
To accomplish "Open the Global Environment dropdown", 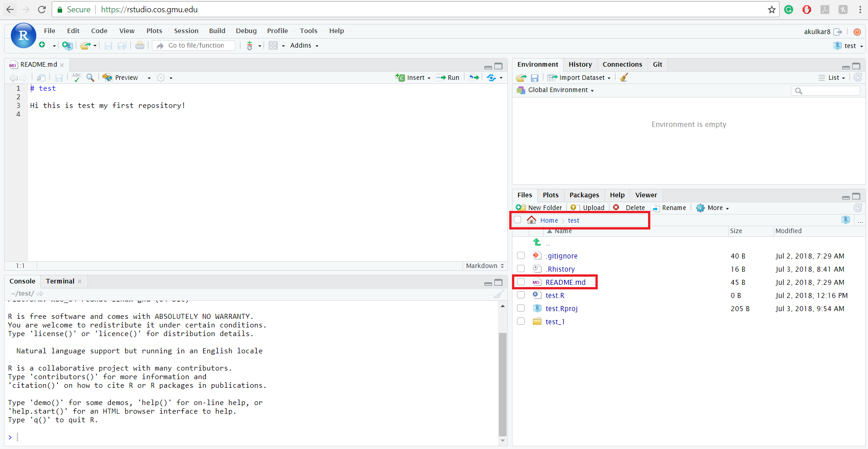I will tap(556, 90).
